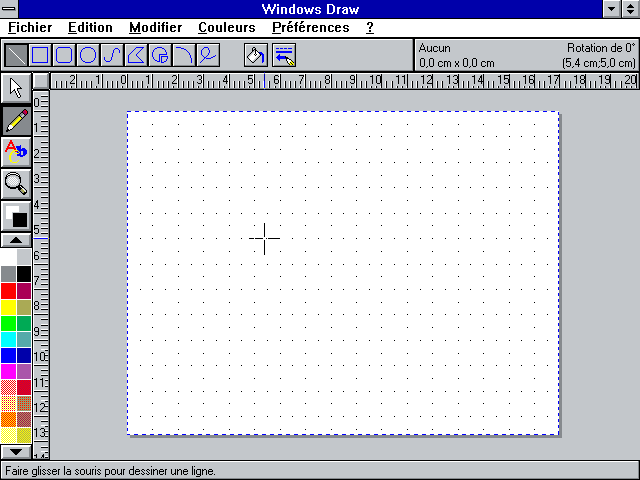Open the line style pen icon

pyautogui.click(x=284, y=55)
